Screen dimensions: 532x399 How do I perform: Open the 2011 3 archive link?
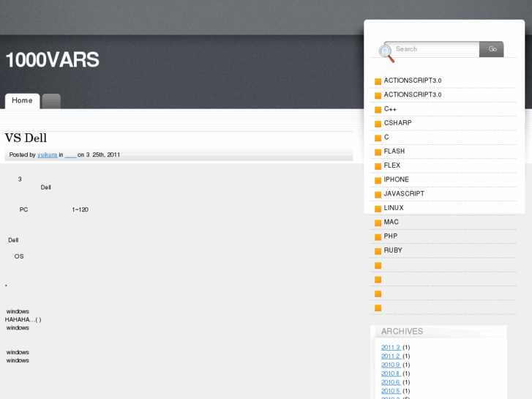pos(391,347)
